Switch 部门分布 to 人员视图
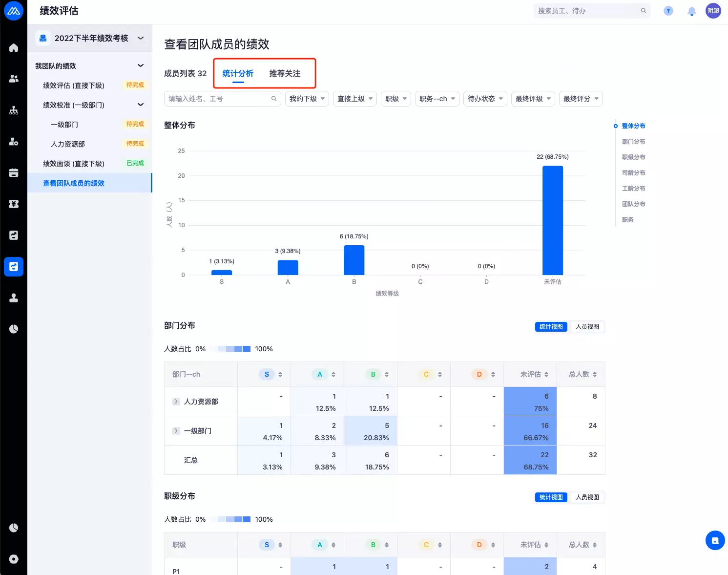This screenshot has height=575, width=728. click(587, 327)
